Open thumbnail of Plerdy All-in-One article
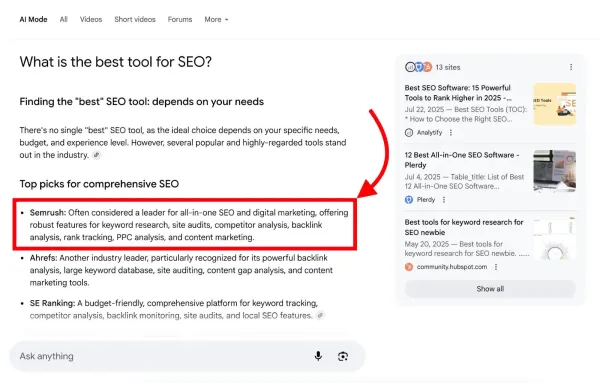The height and width of the screenshot is (383, 600). pyautogui.click(x=554, y=171)
